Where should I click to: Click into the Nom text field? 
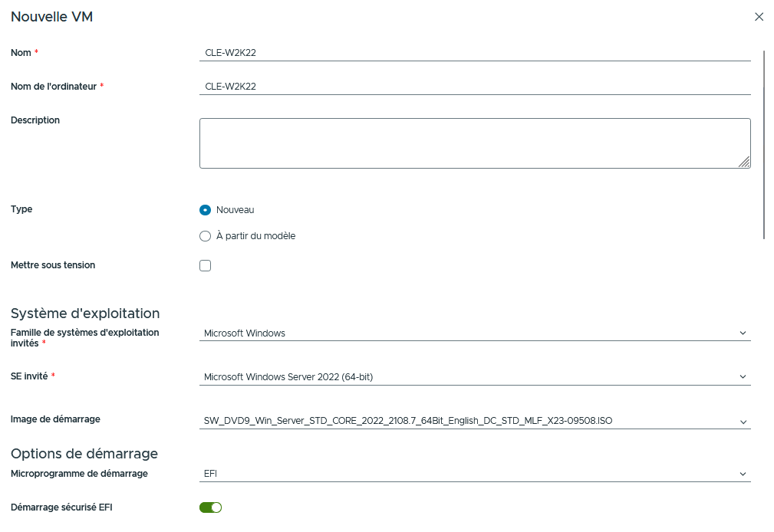(x=474, y=53)
